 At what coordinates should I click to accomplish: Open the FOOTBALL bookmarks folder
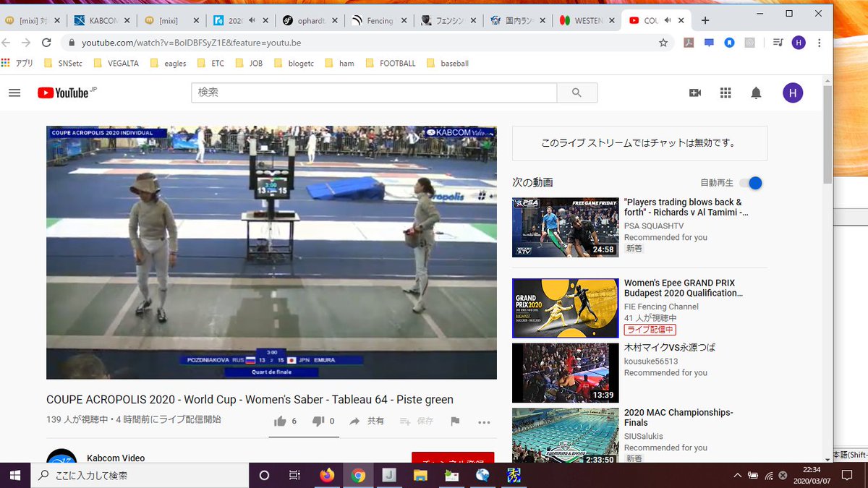point(391,64)
